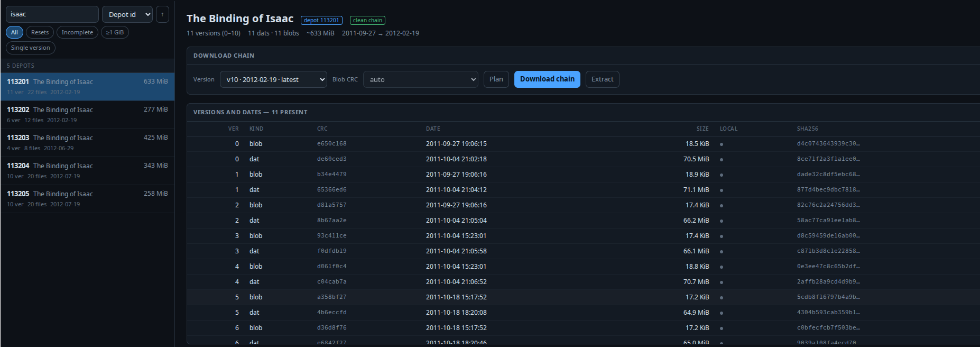Click the Plan button

496,79
